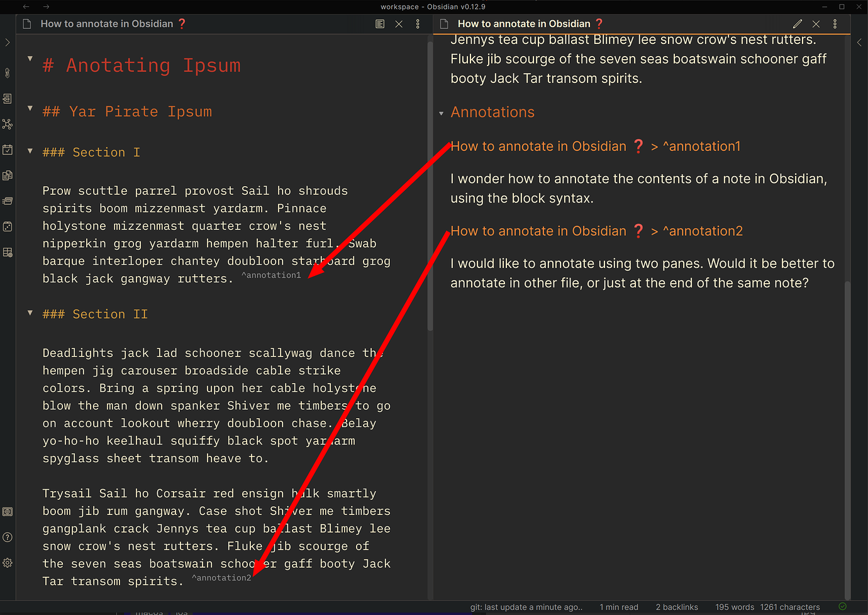
Task: Click the 'Trysail Sail ho Corsair' paragraph
Action: pos(216,537)
